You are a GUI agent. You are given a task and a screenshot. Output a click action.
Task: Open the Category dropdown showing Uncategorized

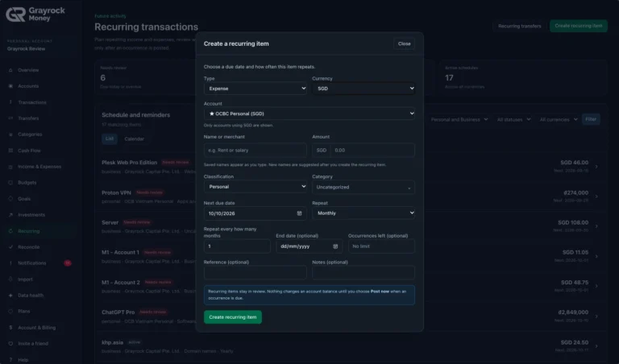pyautogui.click(x=364, y=188)
